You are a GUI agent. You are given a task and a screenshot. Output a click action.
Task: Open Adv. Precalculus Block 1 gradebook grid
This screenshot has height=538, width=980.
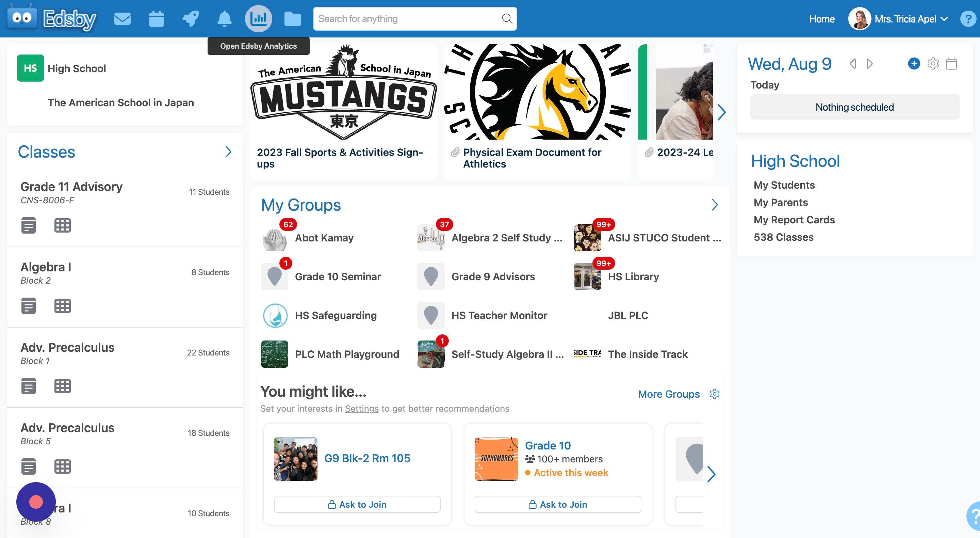pos(62,386)
